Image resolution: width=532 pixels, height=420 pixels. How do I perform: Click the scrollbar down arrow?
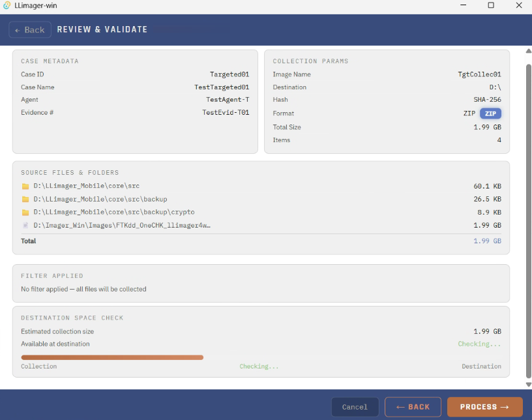click(x=528, y=384)
